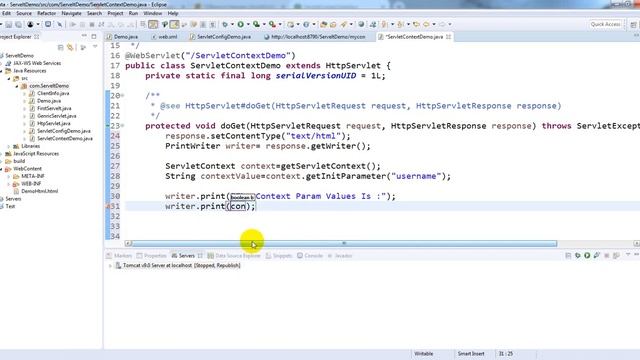Open the Run button dropdown arrow
This screenshot has width=640, height=360.
(x=248, y=24)
